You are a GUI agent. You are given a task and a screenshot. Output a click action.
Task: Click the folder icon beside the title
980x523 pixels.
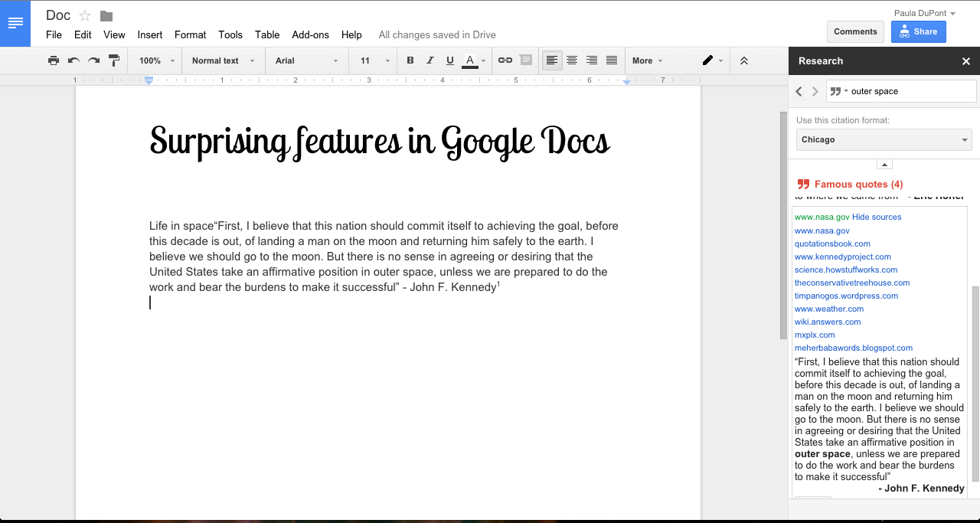(106, 16)
